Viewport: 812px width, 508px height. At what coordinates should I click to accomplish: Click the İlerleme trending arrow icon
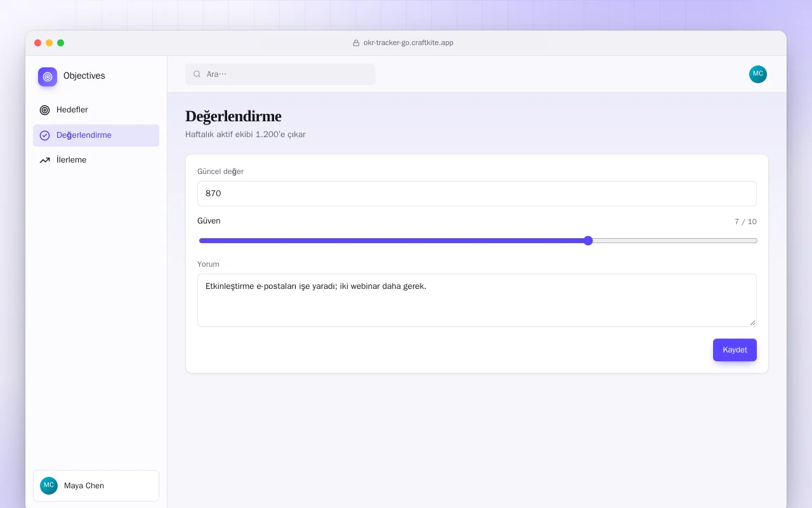pyautogui.click(x=44, y=160)
